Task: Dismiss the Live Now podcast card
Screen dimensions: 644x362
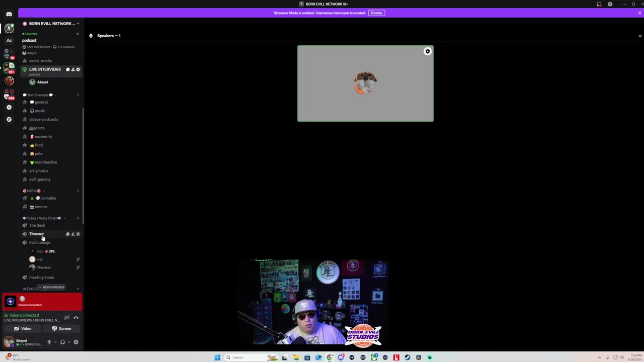Action: click(77, 34)
